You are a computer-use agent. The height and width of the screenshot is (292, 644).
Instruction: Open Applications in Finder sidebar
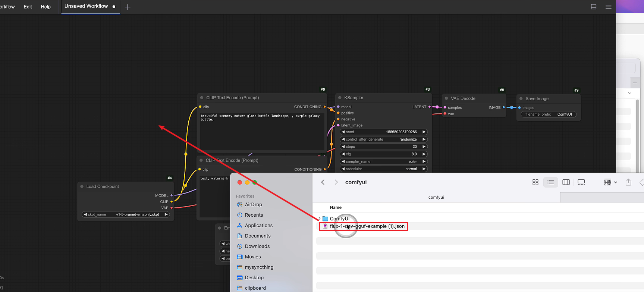click(258, 226)
